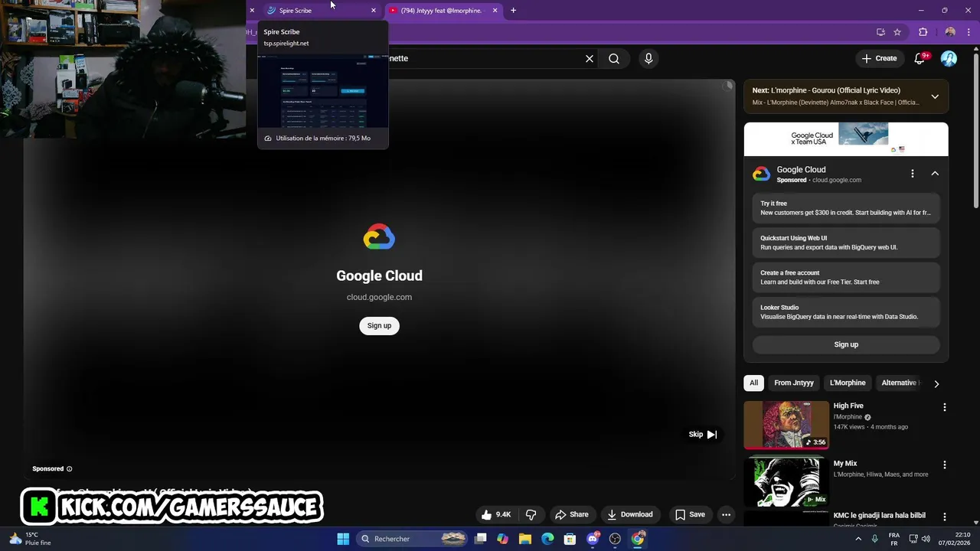
Task: Show hidden system tray icons
Action: tap(858, 539)
